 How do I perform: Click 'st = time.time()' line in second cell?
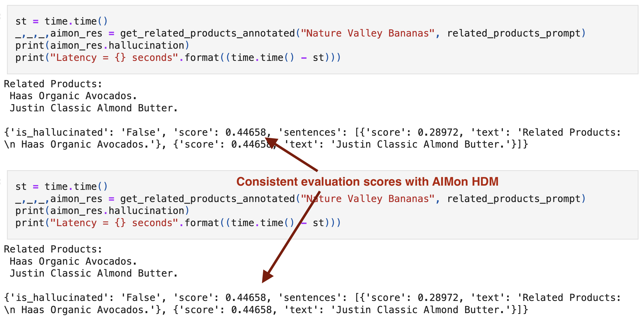pos(61,187)
